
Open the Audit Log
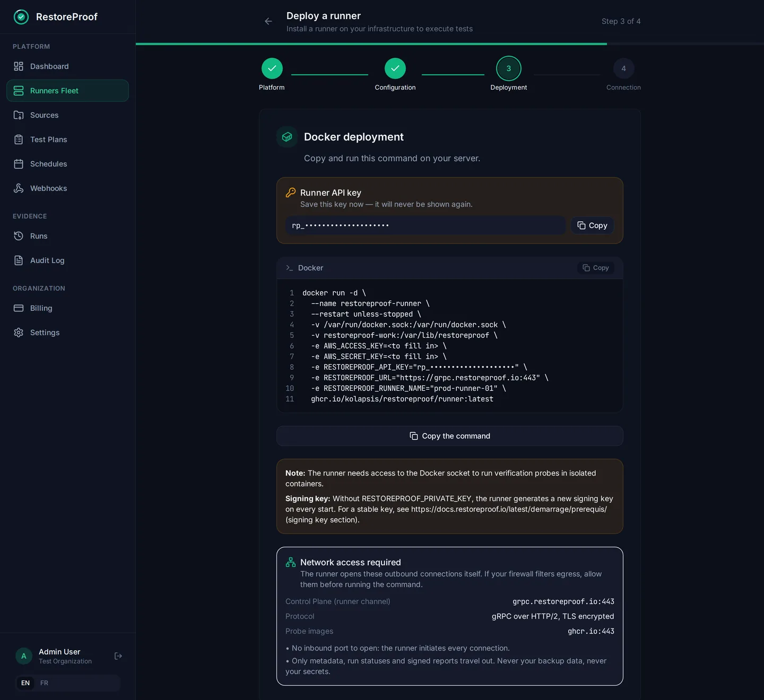click(x=67, y=260)
